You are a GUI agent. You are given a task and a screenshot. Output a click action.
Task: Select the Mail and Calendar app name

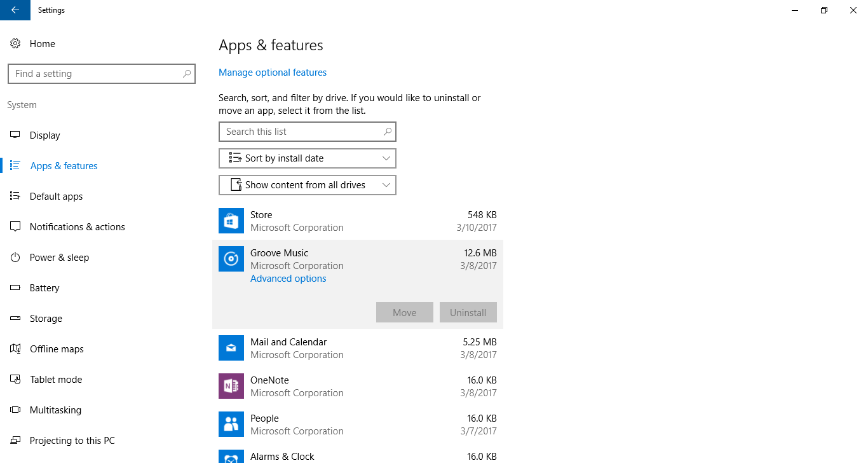pyautogui.click(x=288, y=342)
